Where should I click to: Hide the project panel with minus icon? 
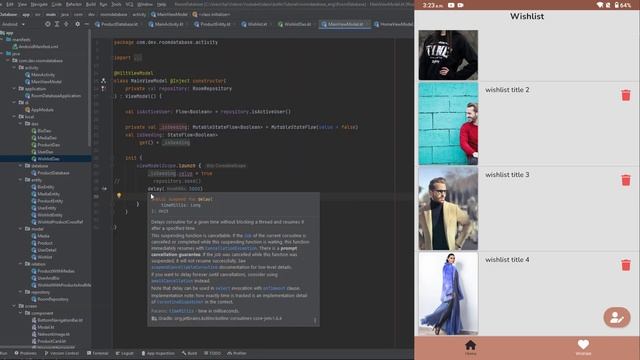pyautogui.click(x=87, y=24)
